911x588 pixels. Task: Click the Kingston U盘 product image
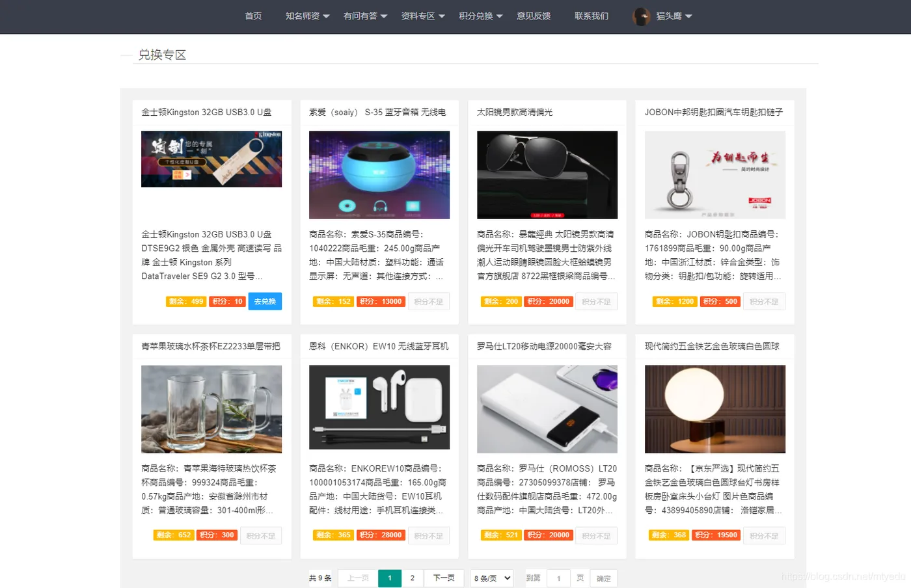(211, 159)
